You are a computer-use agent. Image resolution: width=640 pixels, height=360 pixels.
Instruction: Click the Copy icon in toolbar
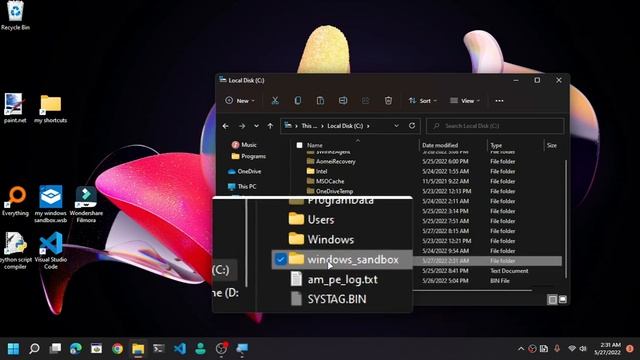[x=298, y=100]
